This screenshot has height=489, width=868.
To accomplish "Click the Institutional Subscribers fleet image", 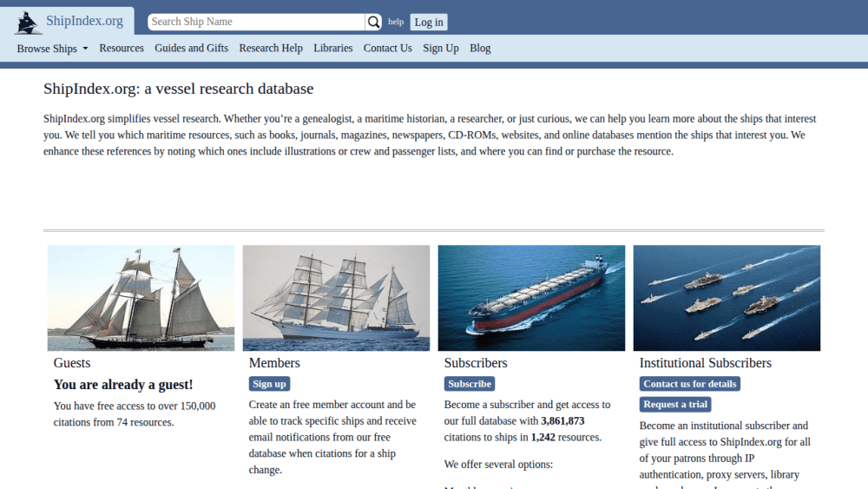I will [x=727, y=298].
